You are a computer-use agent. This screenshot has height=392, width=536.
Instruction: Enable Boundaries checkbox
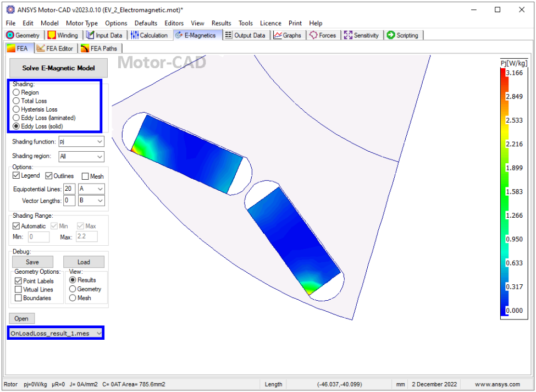18,298
